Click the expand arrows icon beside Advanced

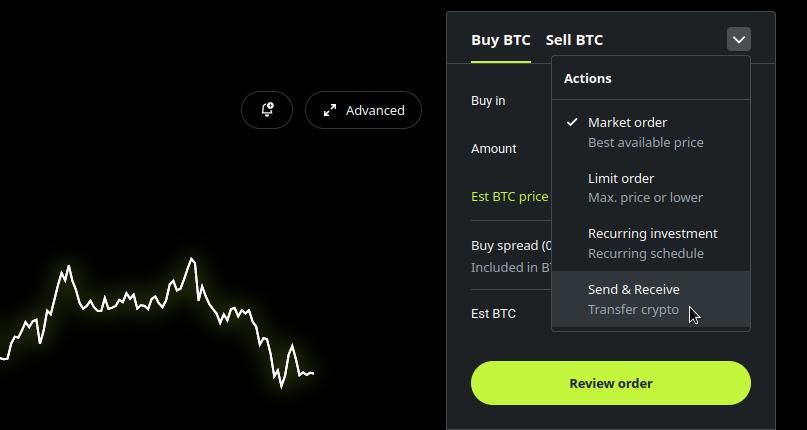point(329,110)
